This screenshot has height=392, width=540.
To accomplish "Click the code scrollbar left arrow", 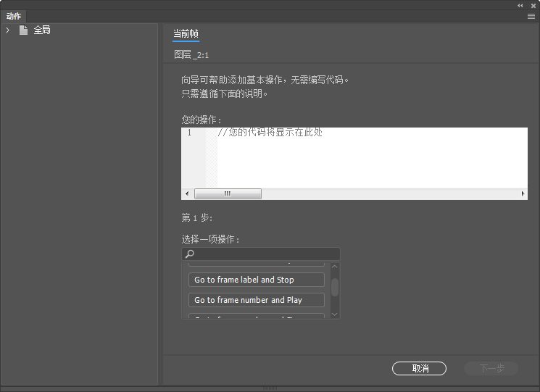I will pos(187,193).
